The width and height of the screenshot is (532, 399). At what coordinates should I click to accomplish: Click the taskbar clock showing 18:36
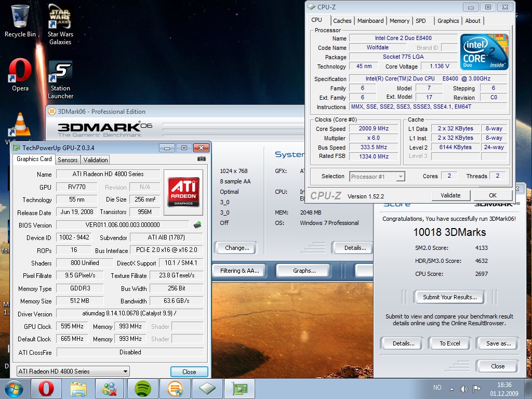click(504, 389)
